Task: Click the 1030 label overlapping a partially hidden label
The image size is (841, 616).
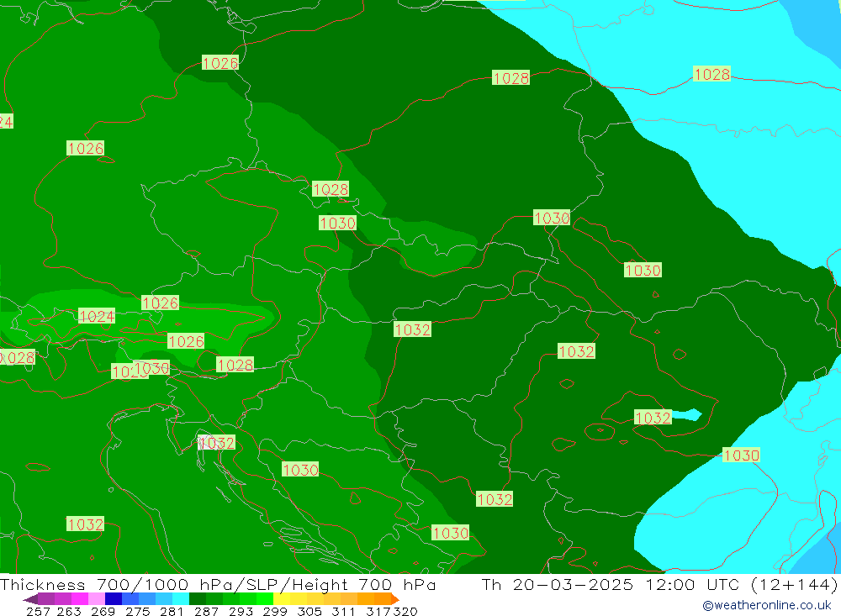Action: [x=151, y=368]
